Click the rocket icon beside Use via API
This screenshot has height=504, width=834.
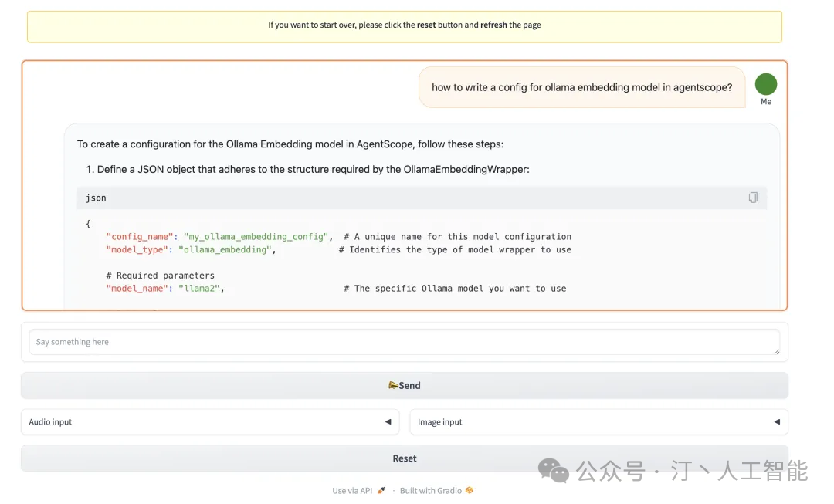(381, 491)
